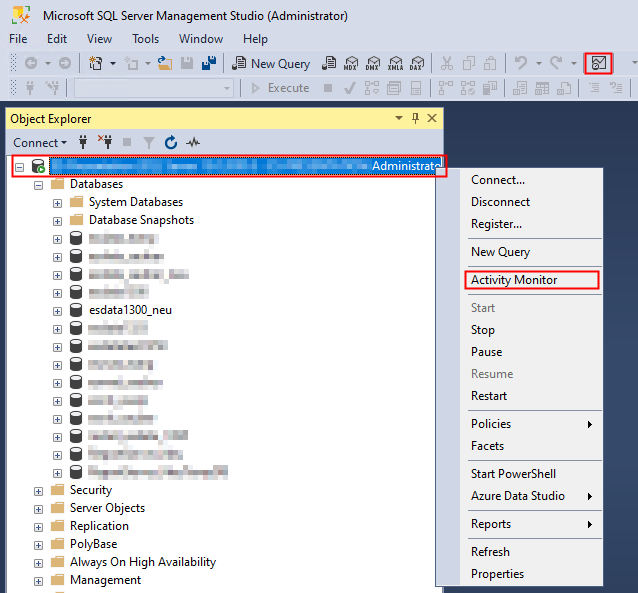The image size is (638, 593).
Task: Click the Activity Monitor pulse icon in Object Explorer
Action: click(x=193, y=142)
